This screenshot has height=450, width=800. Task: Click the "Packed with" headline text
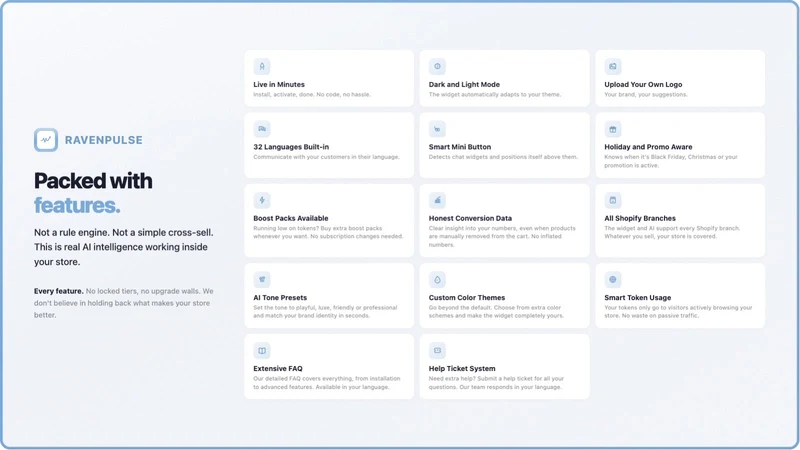(93, 181)
